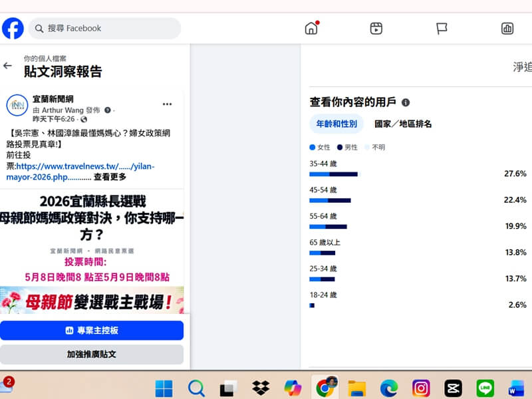The height and width of the screenshot is (399, 532).
Task: Open Windows taskbar search
Action: pyautogui.click(x=196, y=388)
